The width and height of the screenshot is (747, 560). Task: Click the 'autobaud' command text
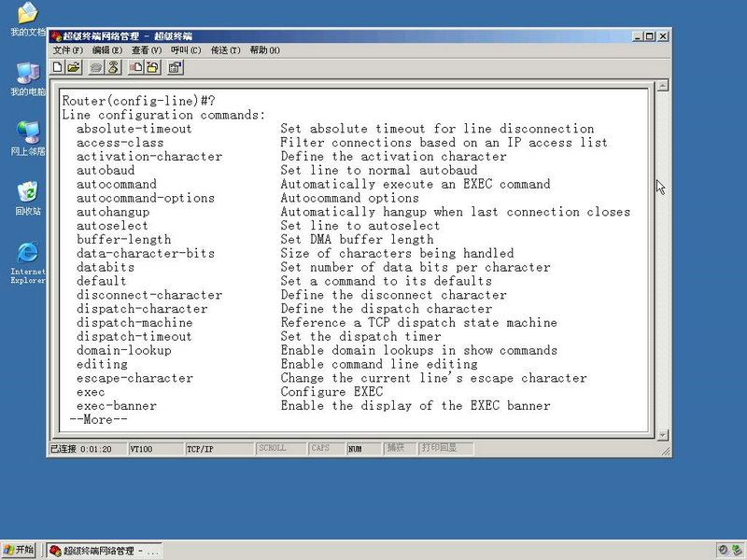pos(106,170)
